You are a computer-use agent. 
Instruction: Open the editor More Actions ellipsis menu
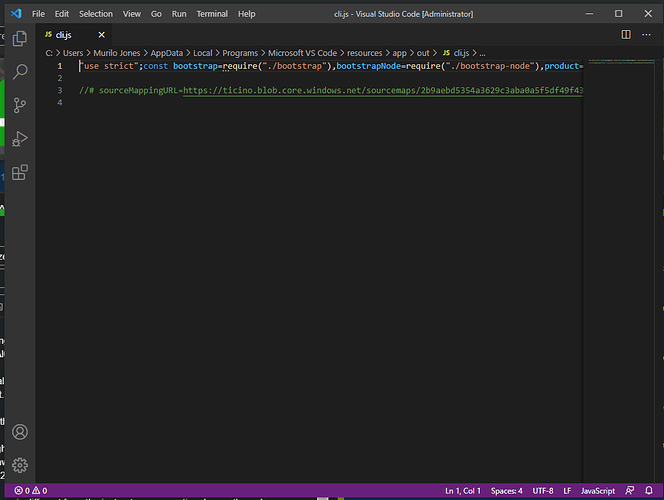coord(647,34)
